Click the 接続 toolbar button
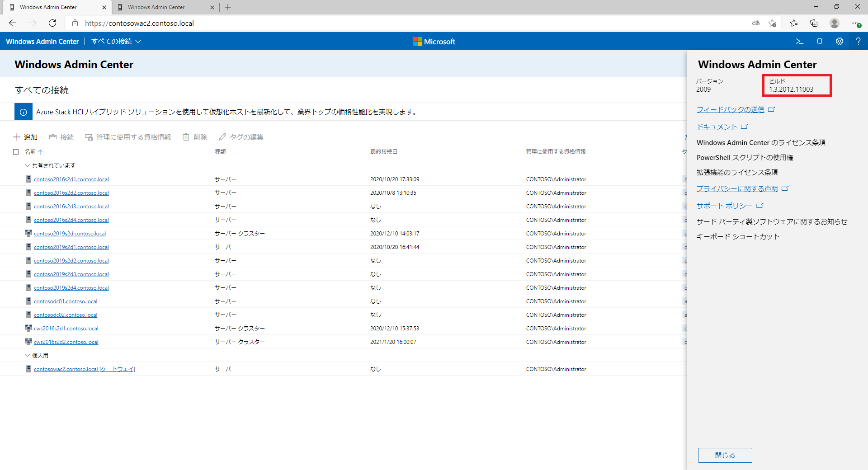868x470 pixels. (61, 137)
